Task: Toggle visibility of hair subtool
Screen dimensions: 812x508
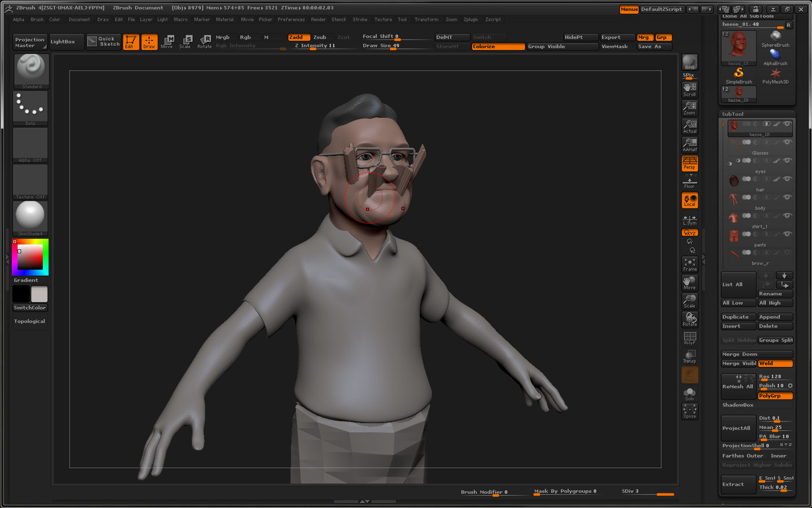Action: coord(787,179)
